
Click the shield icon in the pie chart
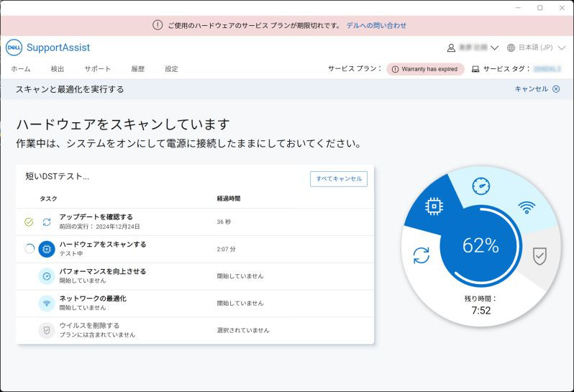(x=540, y=255)
